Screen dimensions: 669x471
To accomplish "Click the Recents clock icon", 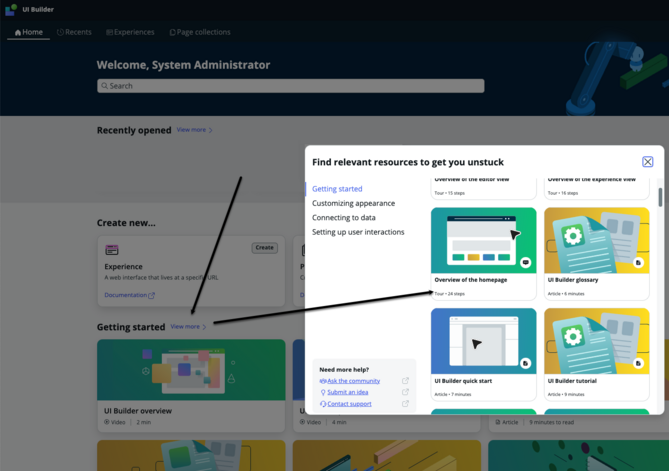I will point(60,32).
